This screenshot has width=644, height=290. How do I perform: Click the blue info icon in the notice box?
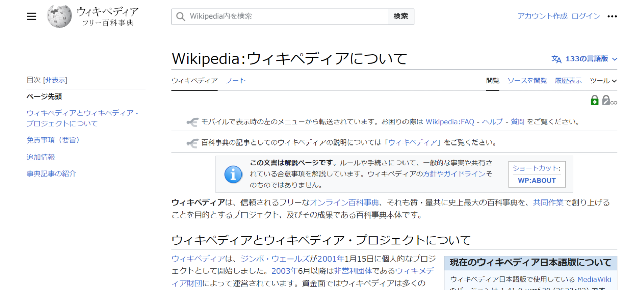233,174
